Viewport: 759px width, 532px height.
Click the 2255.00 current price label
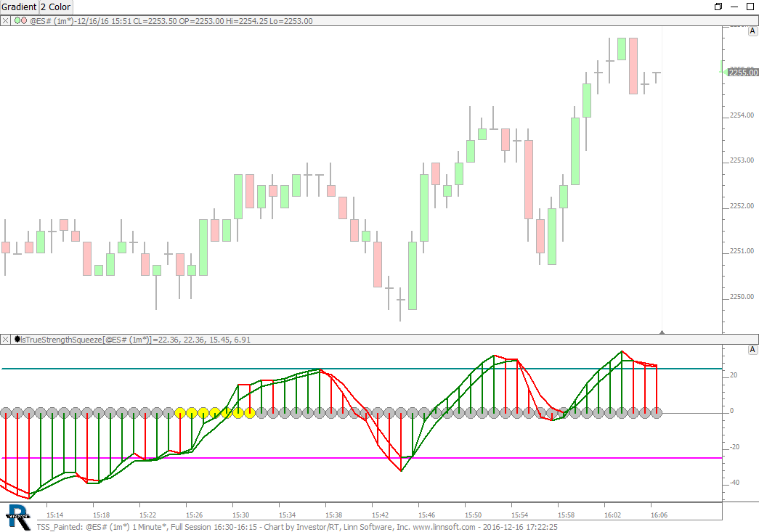(x=743, y=73)
